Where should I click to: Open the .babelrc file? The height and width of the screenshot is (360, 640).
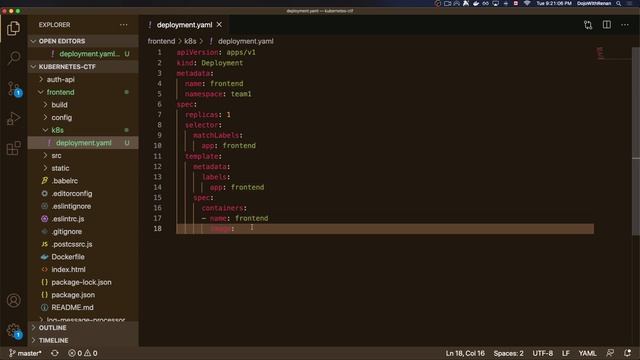[x=83, y=181]
